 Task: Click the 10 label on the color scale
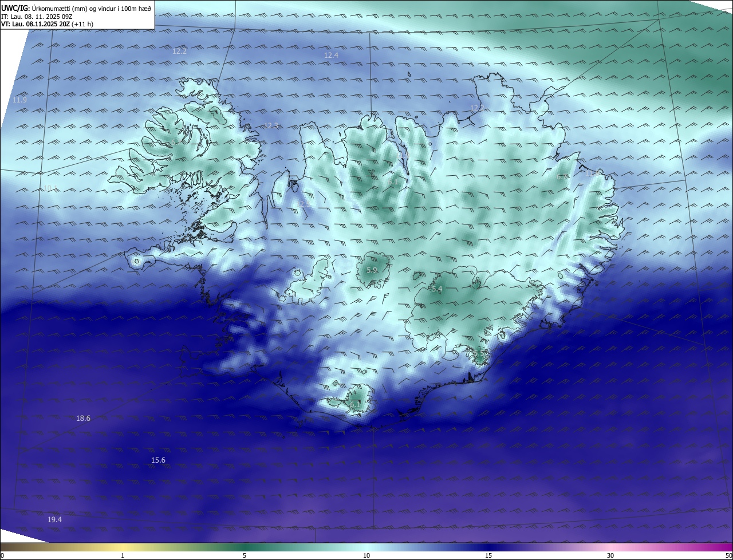tap(366, 556)
